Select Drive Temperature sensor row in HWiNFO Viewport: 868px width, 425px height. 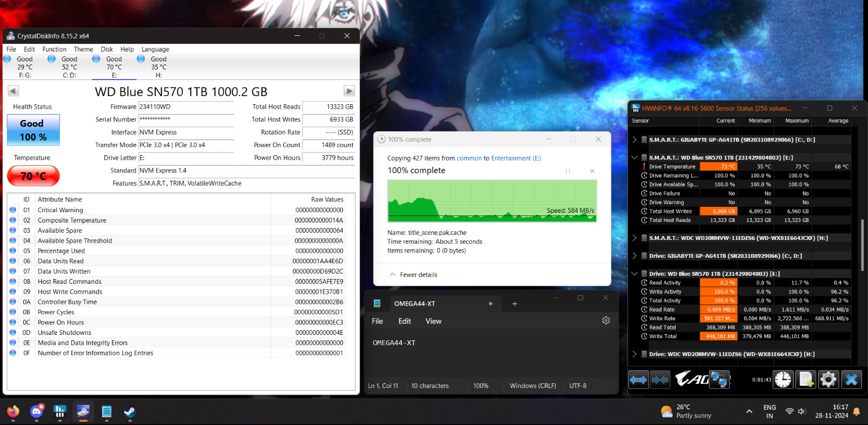click(x=745, y=167)
